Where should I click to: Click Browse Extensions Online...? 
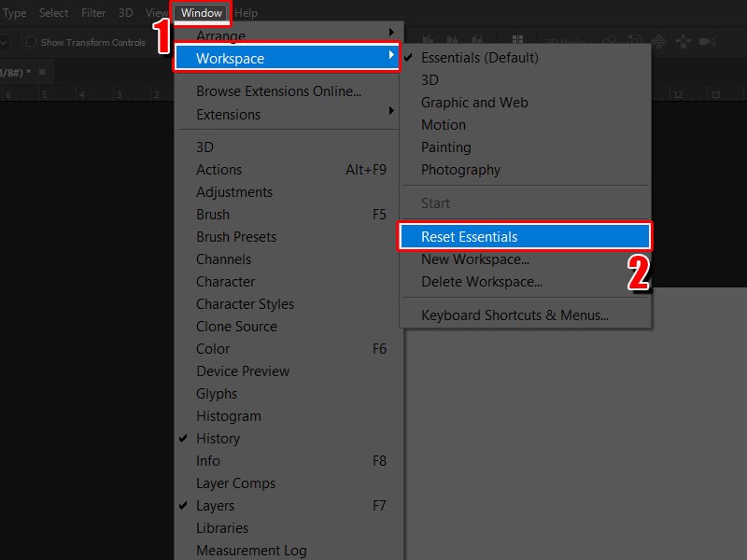(x=278, y=91)
